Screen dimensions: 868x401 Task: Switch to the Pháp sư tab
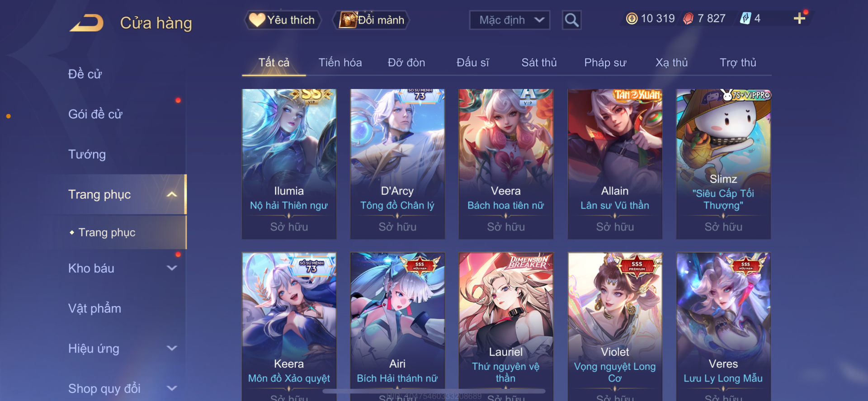pos(605,62)
